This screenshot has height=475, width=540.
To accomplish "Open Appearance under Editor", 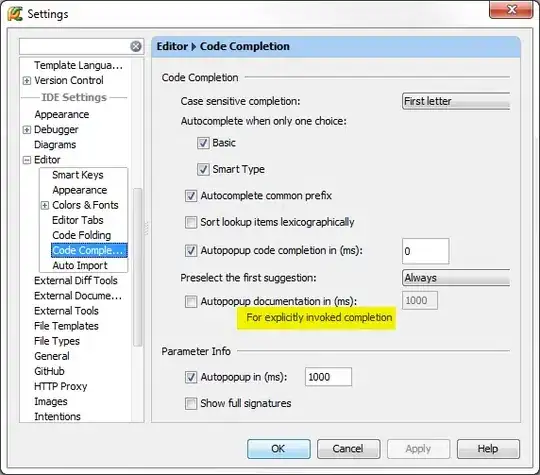I will coord(80,190).
